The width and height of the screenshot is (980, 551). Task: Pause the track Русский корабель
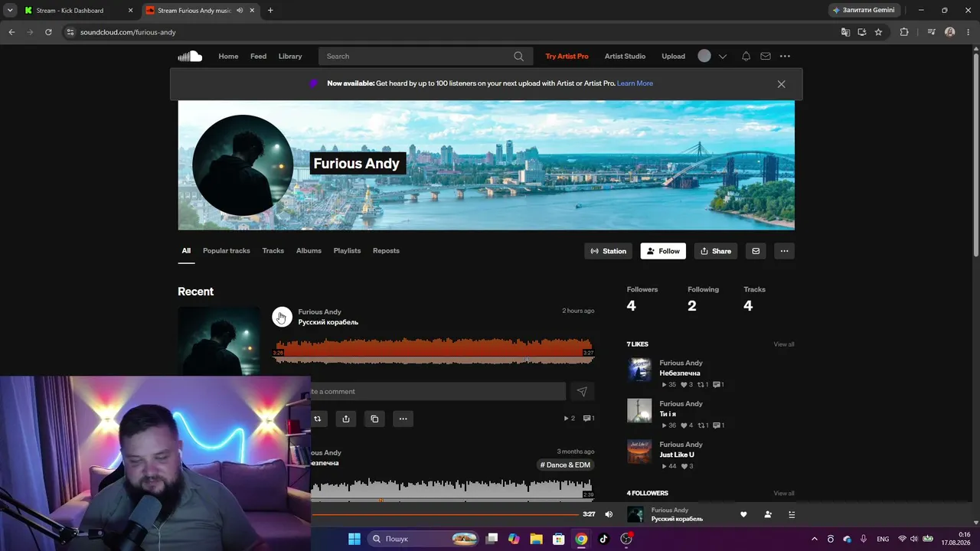283,317
